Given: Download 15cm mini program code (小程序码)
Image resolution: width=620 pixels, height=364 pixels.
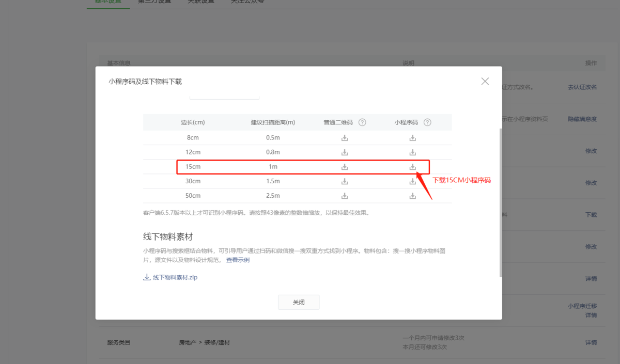Looking at the screenshot, I should [x=413, y=167].
